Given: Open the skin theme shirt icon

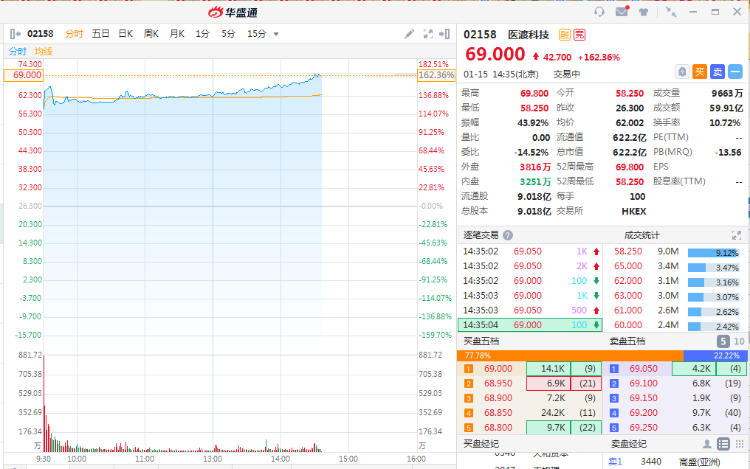Looking at the screenshot, I should 645,12.
